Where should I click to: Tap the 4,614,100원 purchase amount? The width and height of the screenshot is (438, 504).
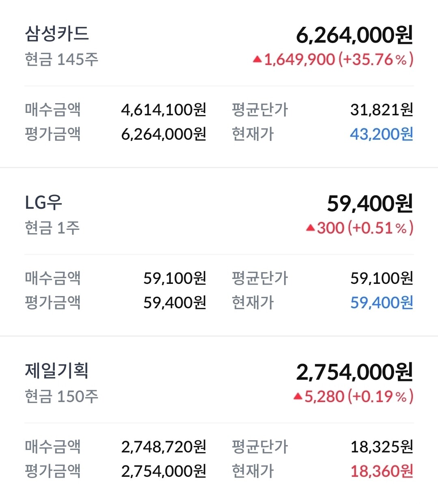tap(164, 110)
